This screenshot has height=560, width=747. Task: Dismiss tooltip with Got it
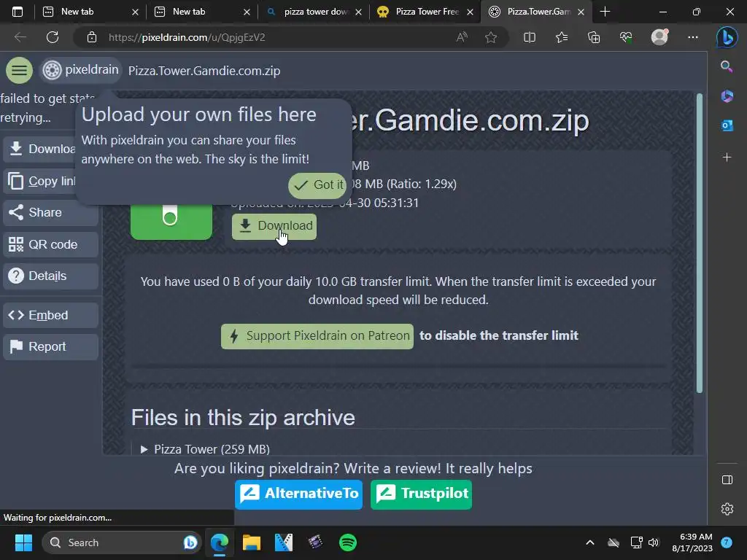tap(317, 184)
